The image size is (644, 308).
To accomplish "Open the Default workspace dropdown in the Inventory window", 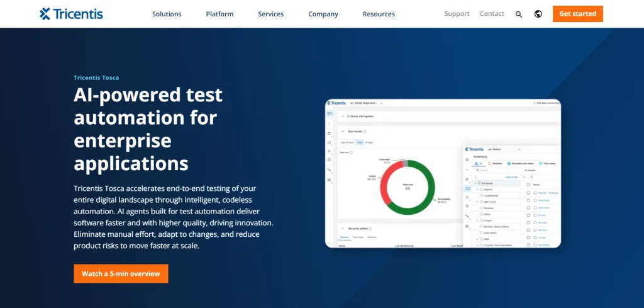I will [x=504, y=149].
